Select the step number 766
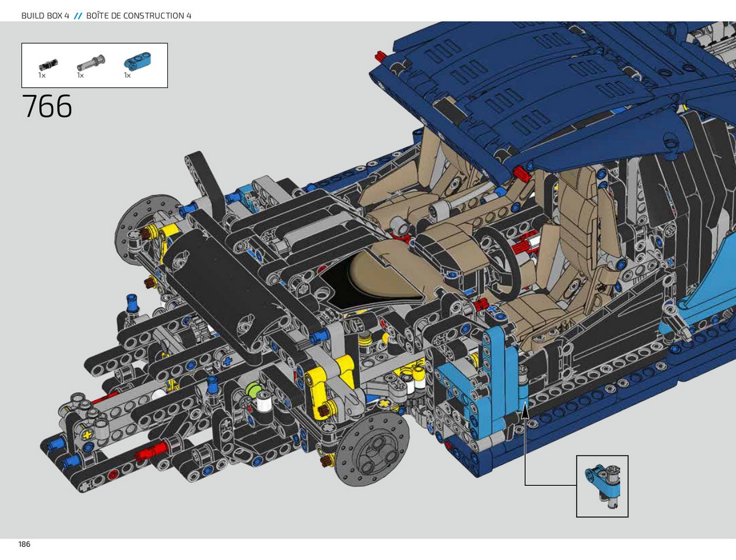This screenshot has height=560, width=736. (47, 106)
